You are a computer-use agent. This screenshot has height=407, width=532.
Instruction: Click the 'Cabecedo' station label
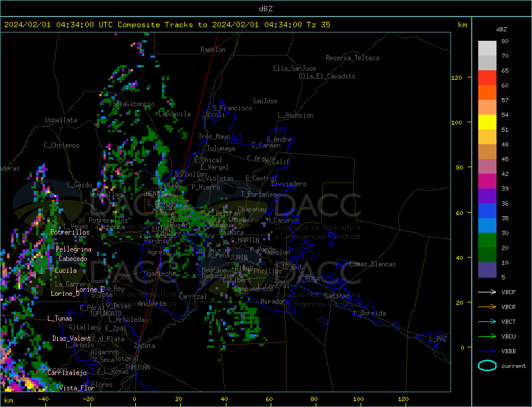pyautogui.click(x=73, y=259)
